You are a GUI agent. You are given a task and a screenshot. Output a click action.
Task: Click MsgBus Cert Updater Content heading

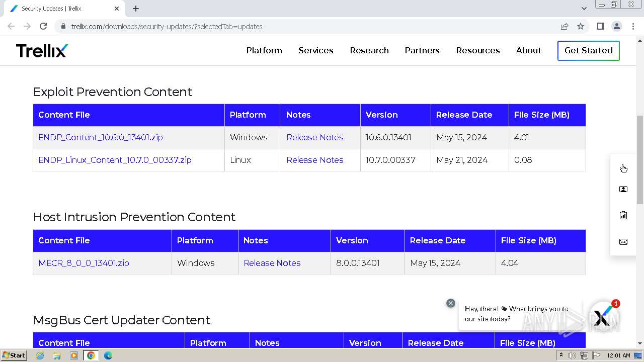(x=122, y=320)
